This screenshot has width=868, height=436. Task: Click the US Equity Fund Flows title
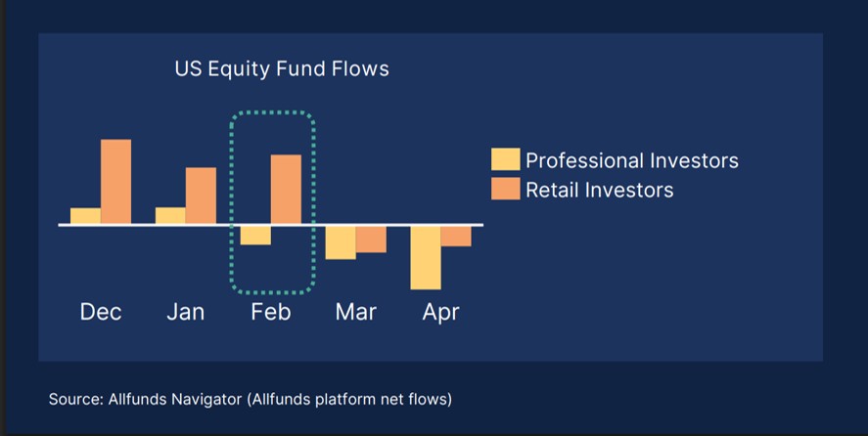tap(282, 69)
